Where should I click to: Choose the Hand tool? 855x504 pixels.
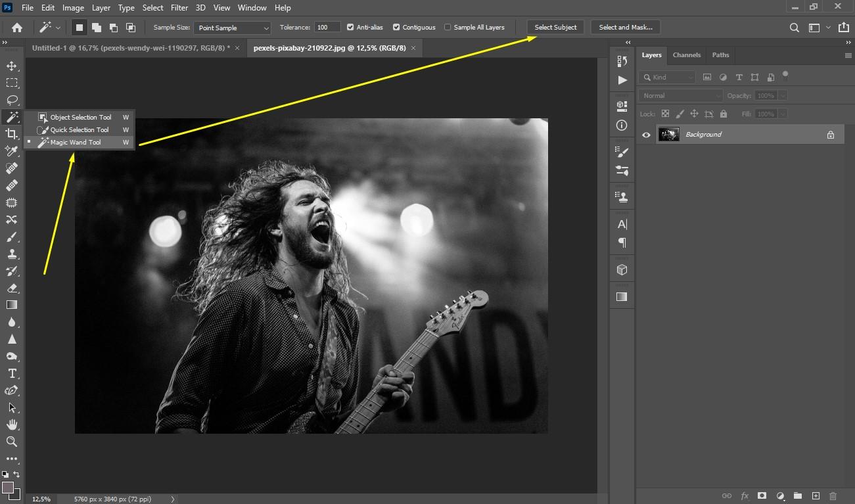[12, 424]
